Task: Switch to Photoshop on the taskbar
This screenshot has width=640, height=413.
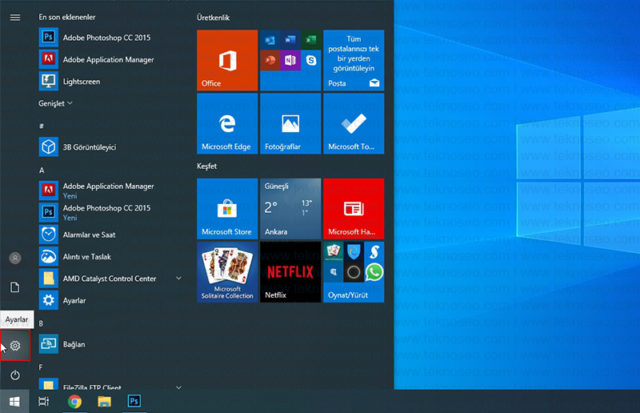Action: [134, 402]
